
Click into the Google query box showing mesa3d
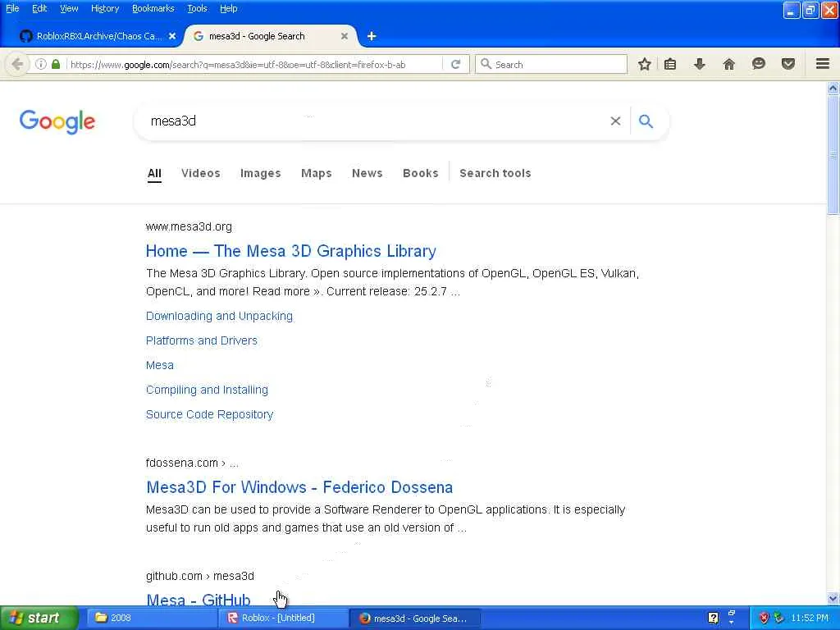point(375,121)
